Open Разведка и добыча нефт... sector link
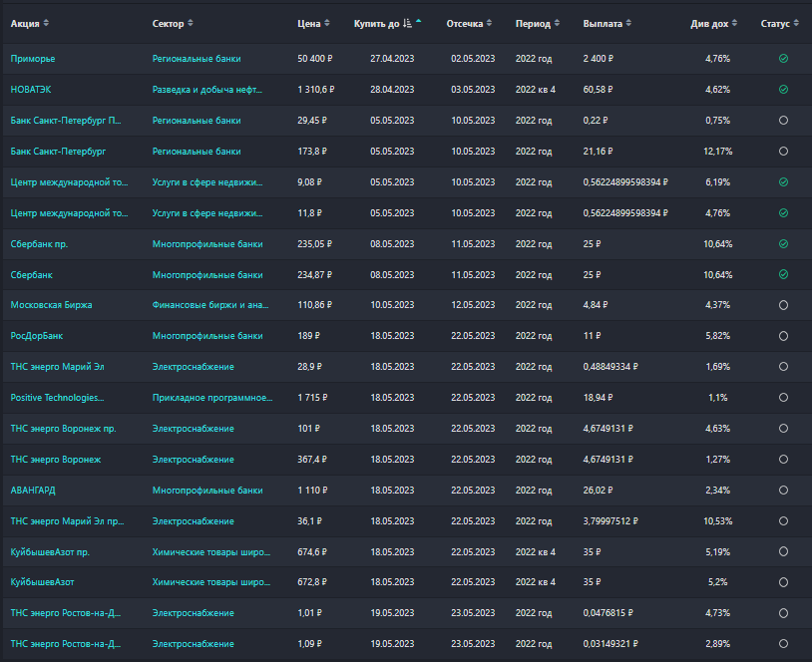Screen dimensions: 812x662 tap(207, 90)
